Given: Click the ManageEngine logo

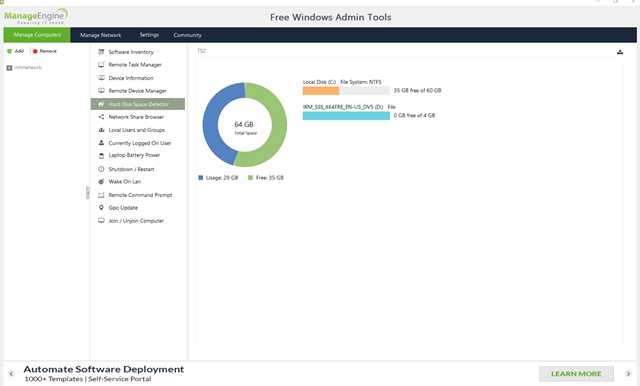Looking at the screenshot, I should click(x=36, y=16).
